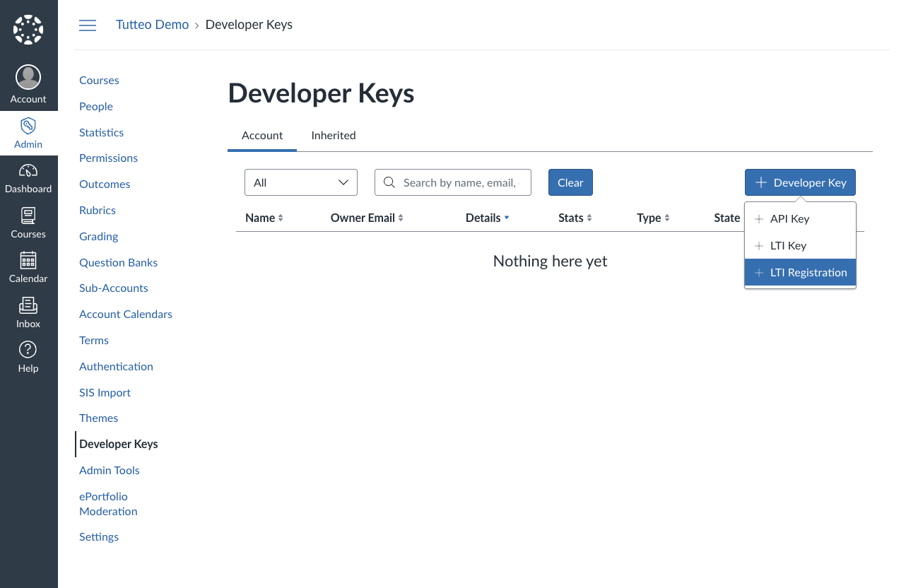The height and width of the screenshot is (588, 906).
Task: Open the Details column sort dropdown
Action: [x=487, y=218]
